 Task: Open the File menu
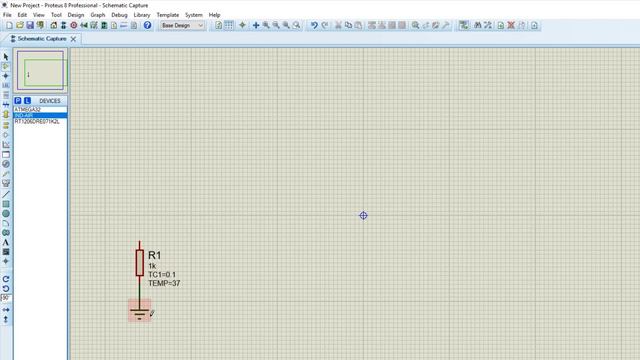click(7, 15)
